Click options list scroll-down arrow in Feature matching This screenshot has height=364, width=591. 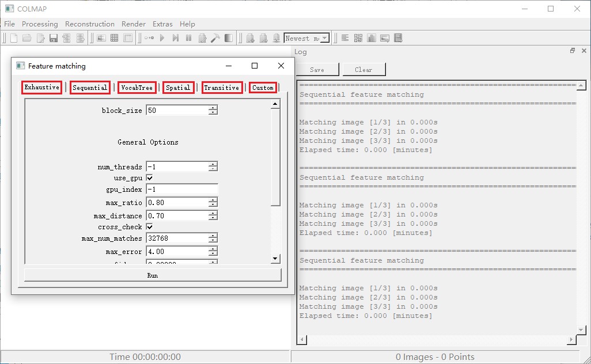click(275, 259)
